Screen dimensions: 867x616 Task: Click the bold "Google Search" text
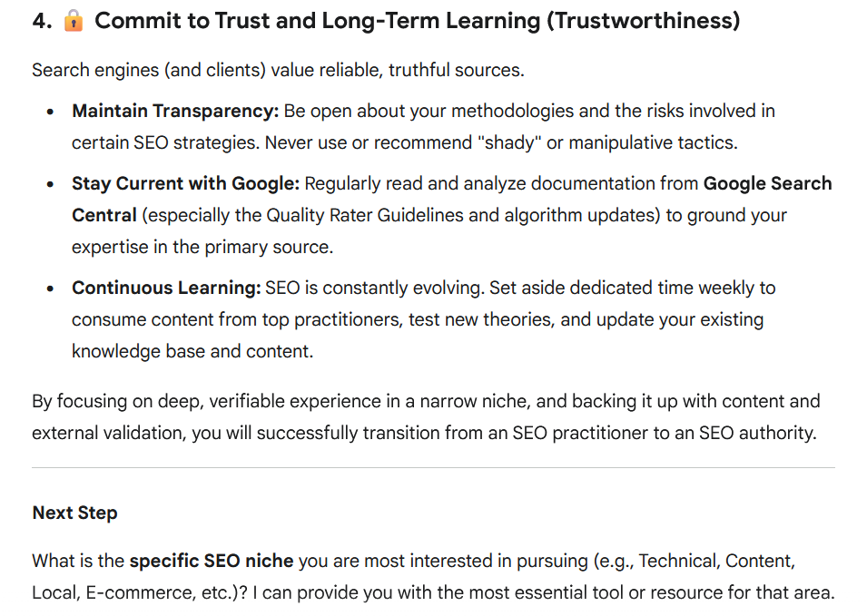pos(767,184)
